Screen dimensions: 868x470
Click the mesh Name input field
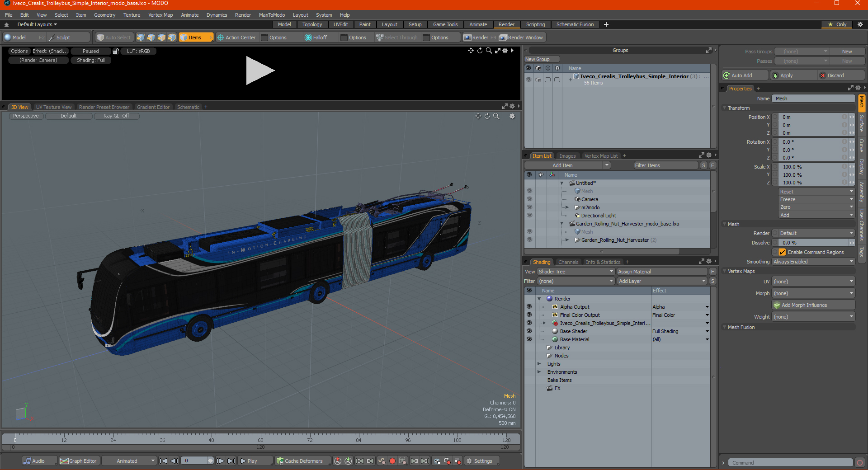coord(814,99)
